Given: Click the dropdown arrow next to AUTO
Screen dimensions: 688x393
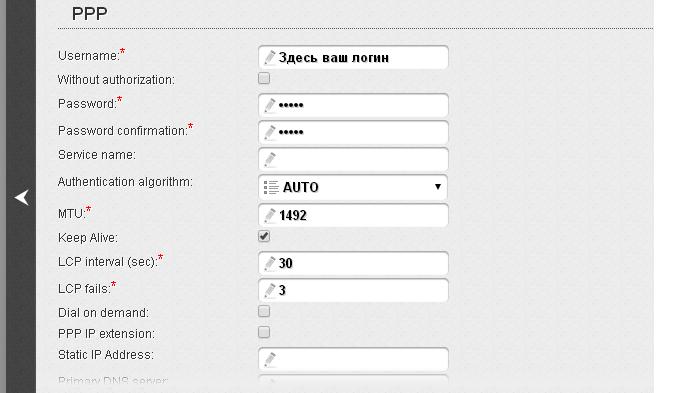Looking at the screenshot, I should 437,187.
